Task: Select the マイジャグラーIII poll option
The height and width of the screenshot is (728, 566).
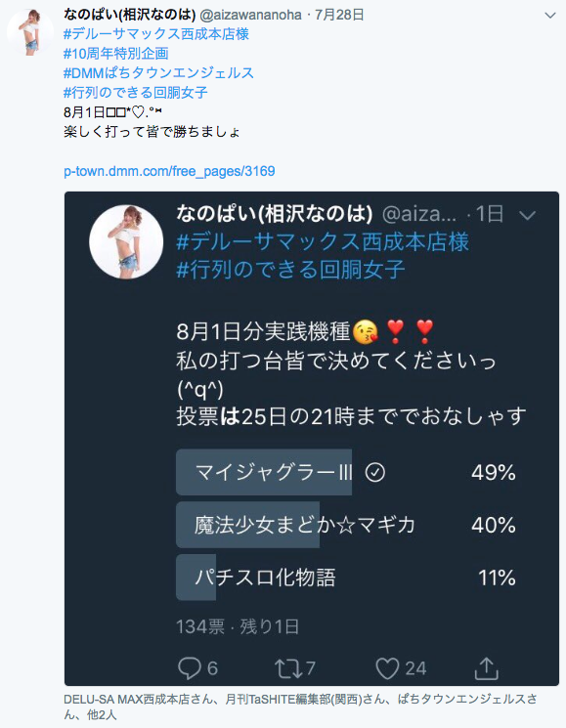Action: 346,472
